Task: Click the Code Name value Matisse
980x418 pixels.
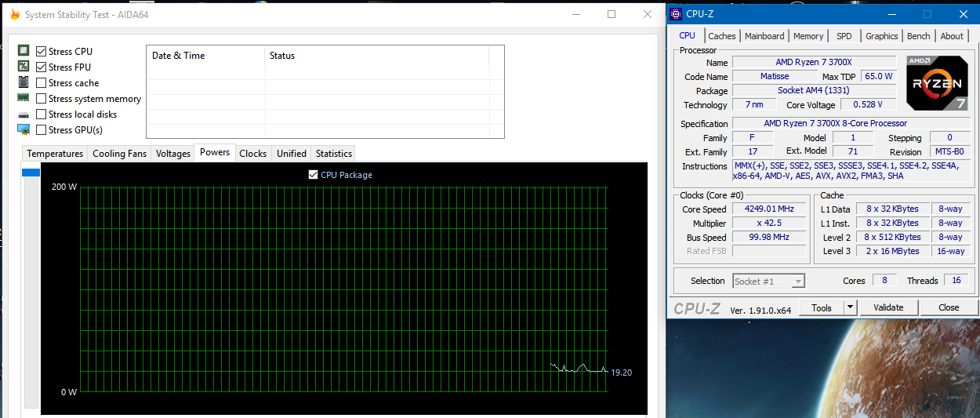Action: click(x=775, y=76)
